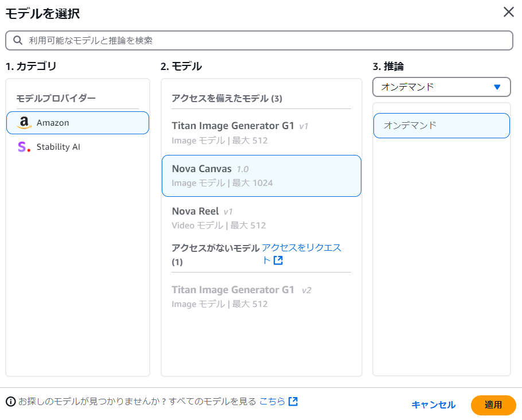Click the 2. モデル column title
Viewport: 522px width, 420px height.
[181, 67]
